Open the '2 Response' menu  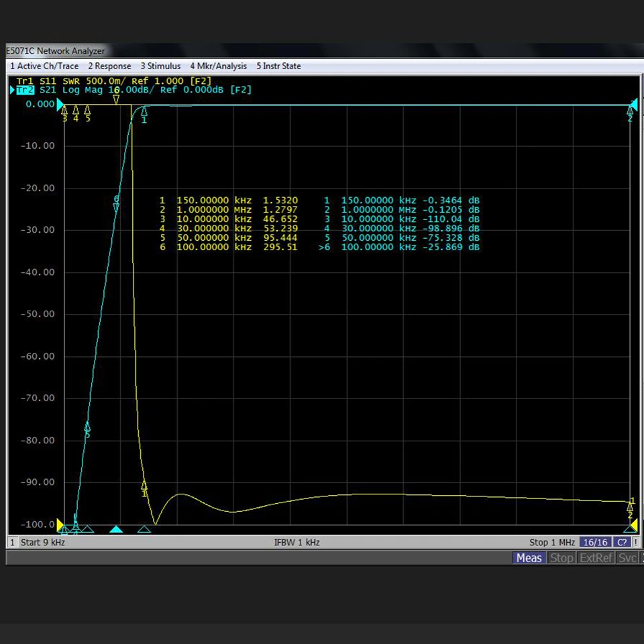[x=109, y=66]
